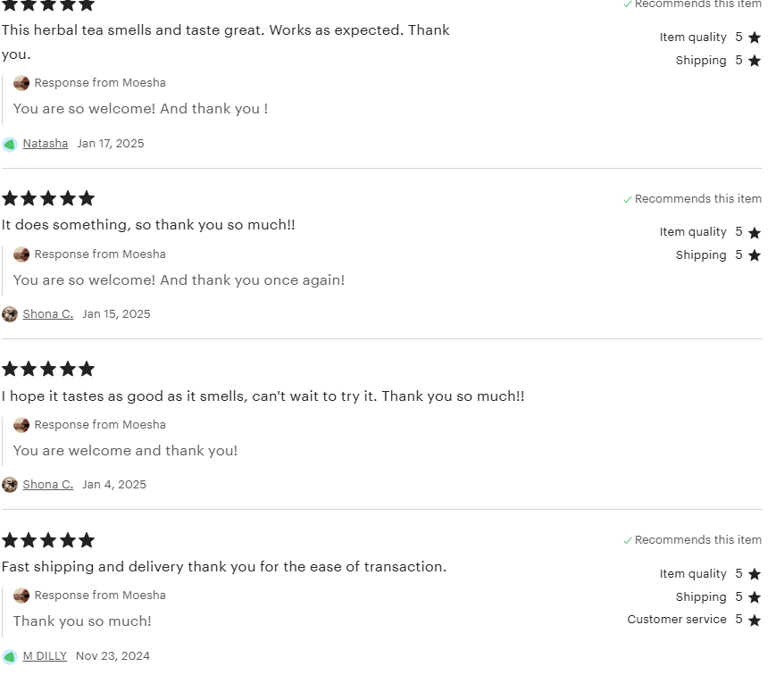Click Moesha's avatar beside "thank you once again" response
The image size is (784, 675).
[21, 254]
